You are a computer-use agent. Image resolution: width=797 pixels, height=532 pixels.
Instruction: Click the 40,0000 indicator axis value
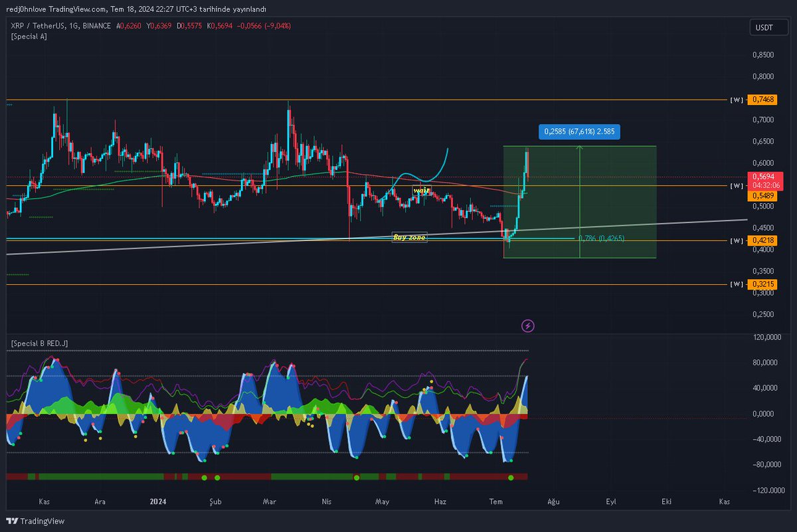(x=766, y=388)
